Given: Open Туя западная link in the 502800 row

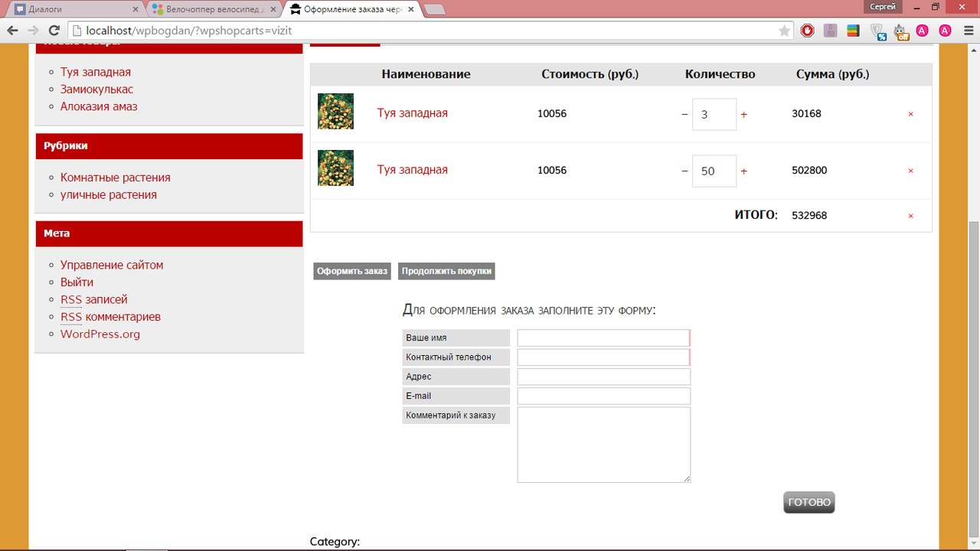Looking at the screenshot, I should click(x=412, y=170).
